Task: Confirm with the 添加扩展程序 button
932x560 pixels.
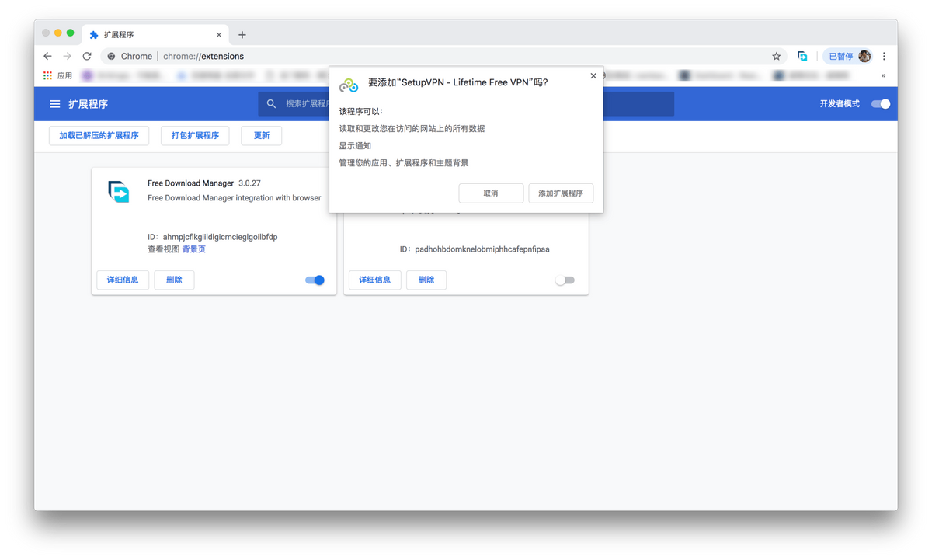Action: point(561,193)
